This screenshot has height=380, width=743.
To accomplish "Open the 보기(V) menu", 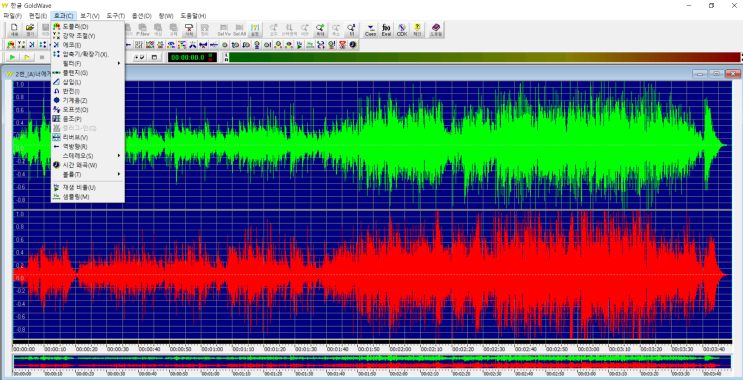I will click(90, 16).
